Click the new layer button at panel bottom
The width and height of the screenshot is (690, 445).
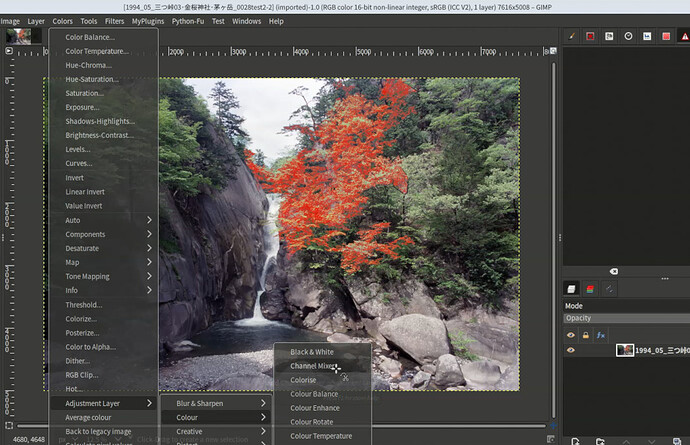tap(575, 441)
